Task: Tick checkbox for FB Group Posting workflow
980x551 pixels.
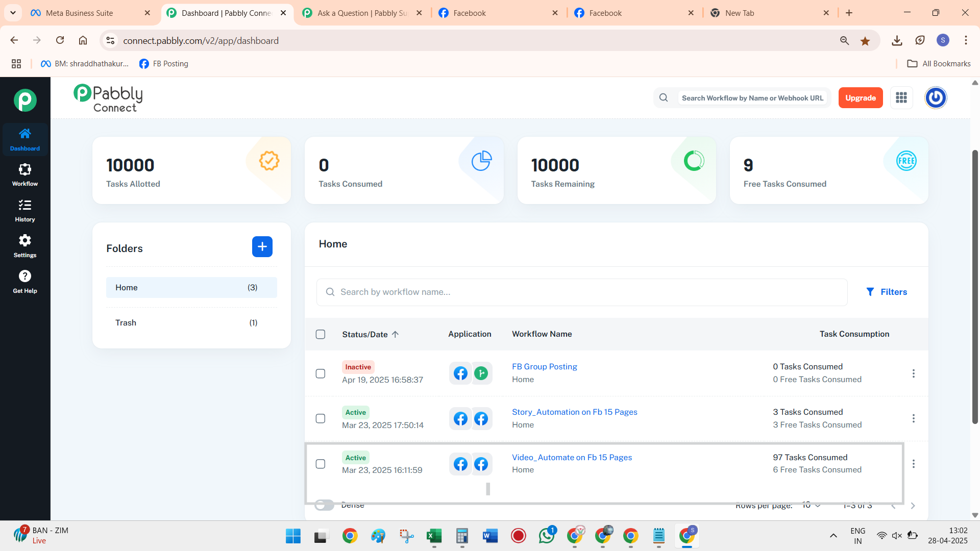Action: 321,373
